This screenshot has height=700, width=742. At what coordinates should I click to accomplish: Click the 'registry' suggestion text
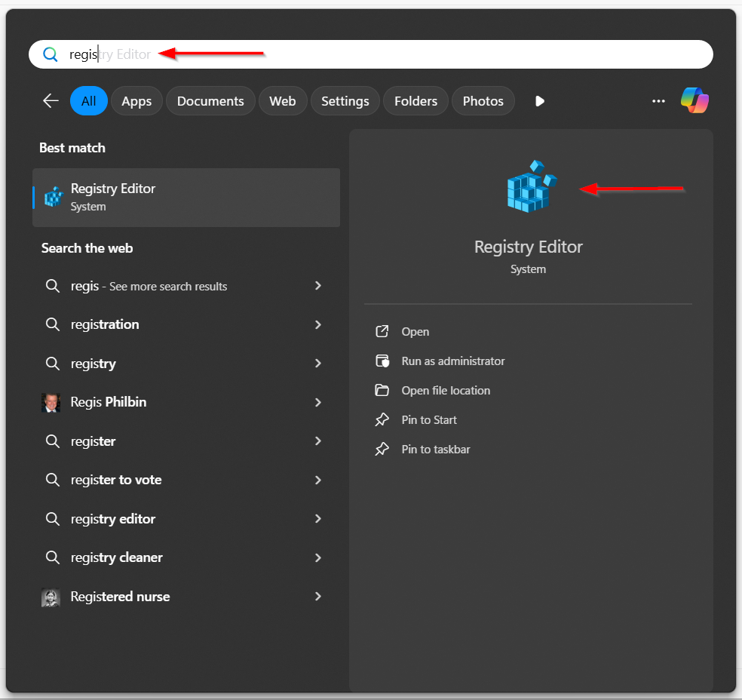click(x=94, y=364)
